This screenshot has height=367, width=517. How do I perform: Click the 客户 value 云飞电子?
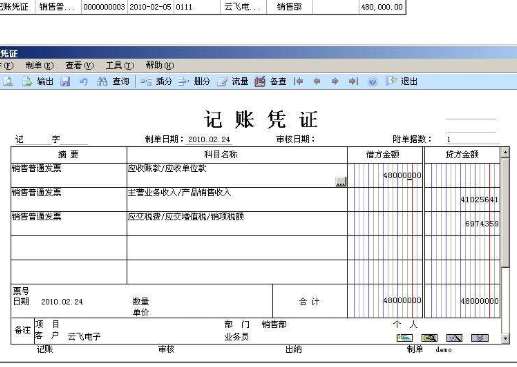84,337
